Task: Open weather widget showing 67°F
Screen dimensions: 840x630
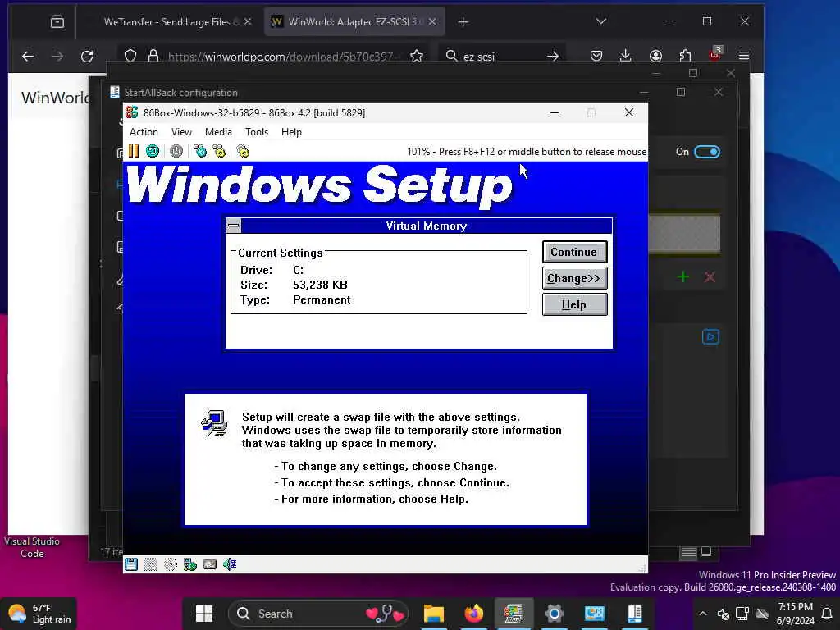Action: point(39,614)
